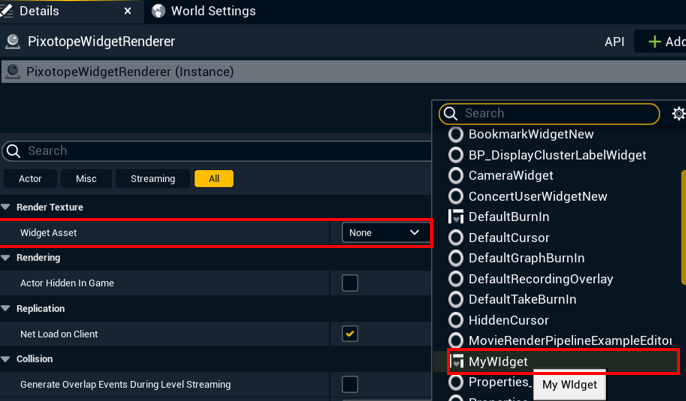Click the pencil icon on Details tab
The height and width of the screenshot is (401, 686).
(x=10, y=11)
